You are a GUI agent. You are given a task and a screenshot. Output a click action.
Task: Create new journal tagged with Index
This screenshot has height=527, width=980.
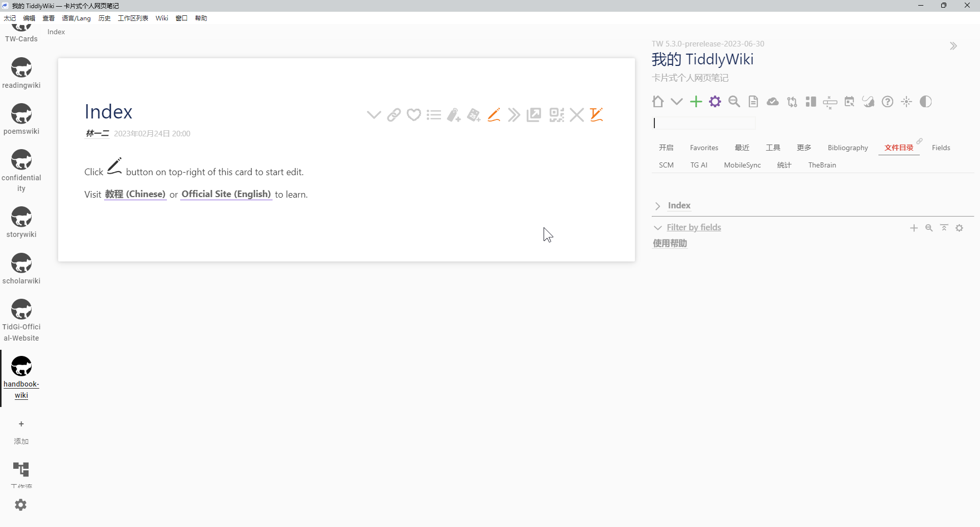[x=474, y=115]
